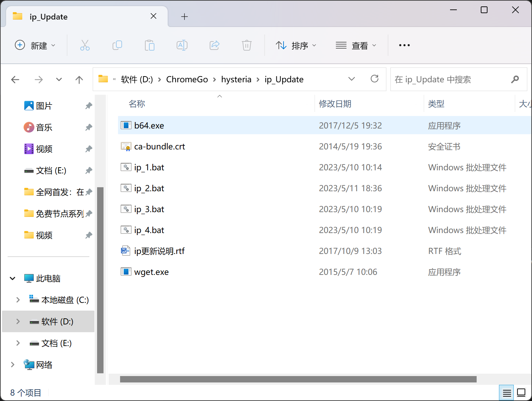This screenshot has height=401, width=532.
Task: Select the ip_1.bat file
Action: point(149,167)
